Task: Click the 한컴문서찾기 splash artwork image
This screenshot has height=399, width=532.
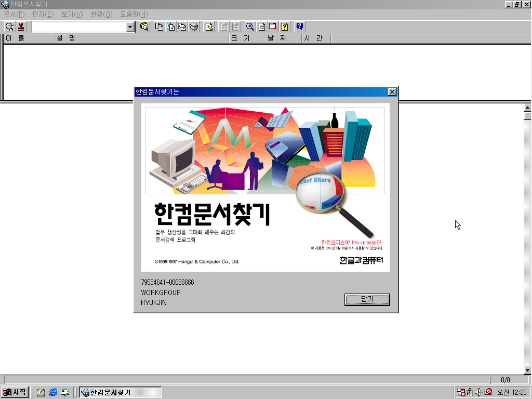Action: (265, 188)
